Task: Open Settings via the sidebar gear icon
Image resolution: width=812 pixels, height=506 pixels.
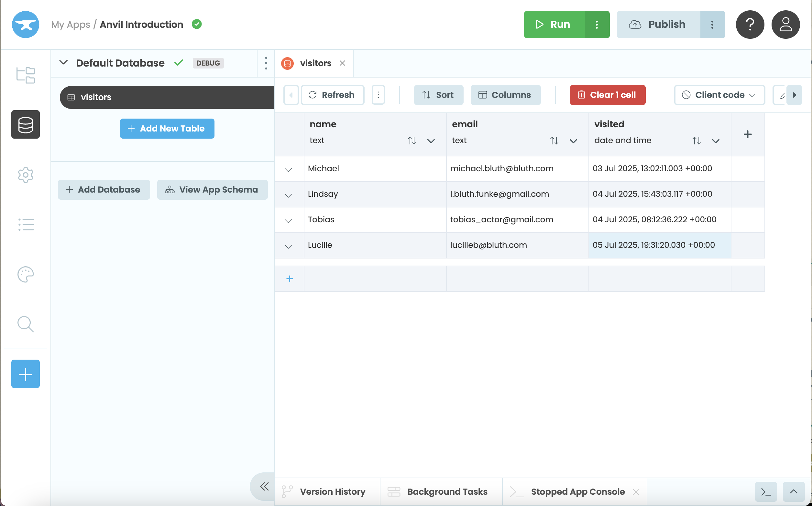Action: click(26, 175)
